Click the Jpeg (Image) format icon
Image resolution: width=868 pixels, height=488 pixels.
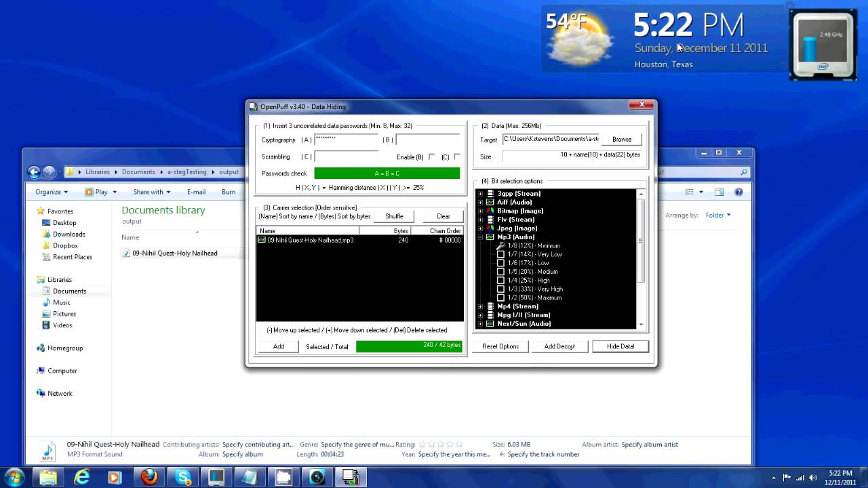tap(490, 228)
